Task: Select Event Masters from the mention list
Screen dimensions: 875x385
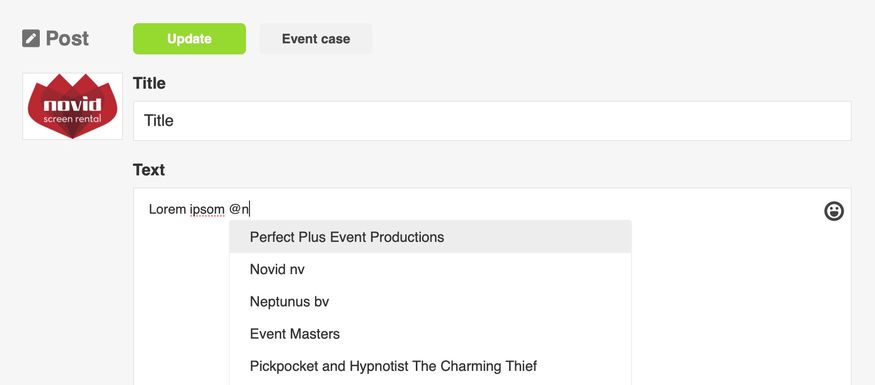Action: coord(430,334)
